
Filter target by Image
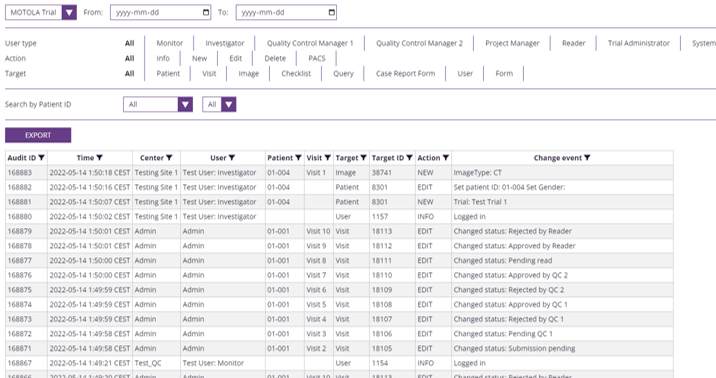click(248, 74)
